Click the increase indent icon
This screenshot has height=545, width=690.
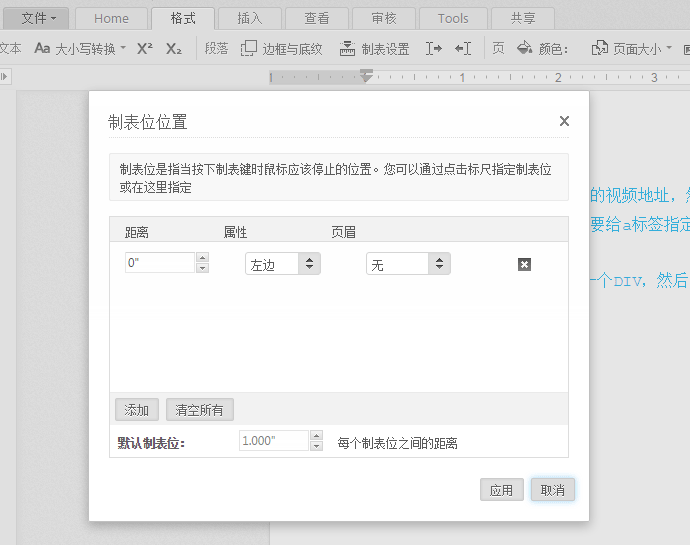click(x=433, y=48)
